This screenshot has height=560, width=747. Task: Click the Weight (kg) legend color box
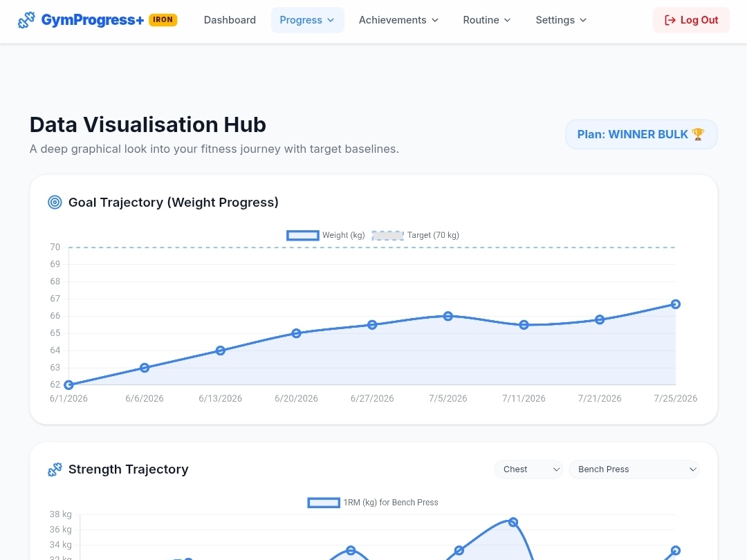point(302,235)
